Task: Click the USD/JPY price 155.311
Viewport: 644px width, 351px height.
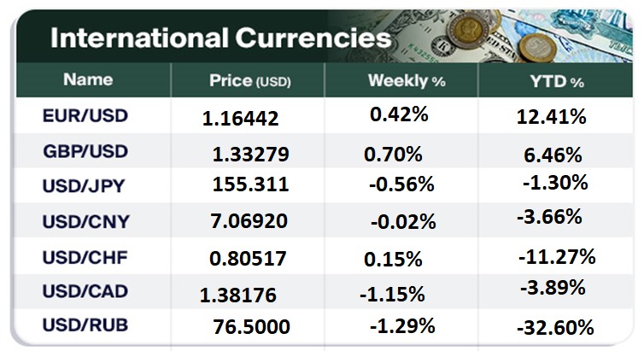Action: click(x=251, y=184)
